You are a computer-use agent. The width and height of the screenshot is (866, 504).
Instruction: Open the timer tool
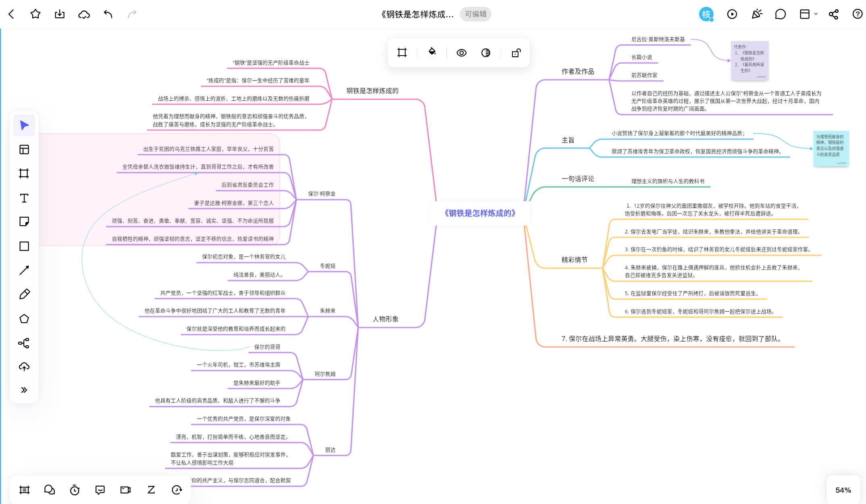[x=75, y=490]
